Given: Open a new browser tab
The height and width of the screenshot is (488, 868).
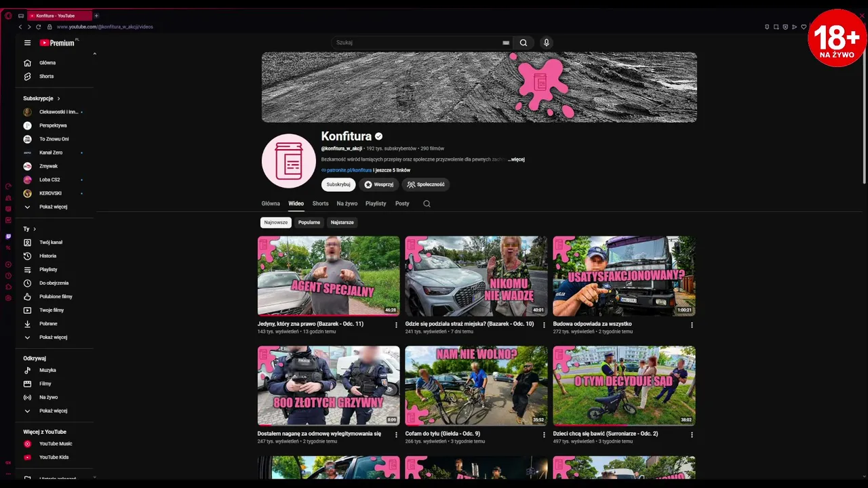Looking at the screenshot, I should click(x=96, y=16).
